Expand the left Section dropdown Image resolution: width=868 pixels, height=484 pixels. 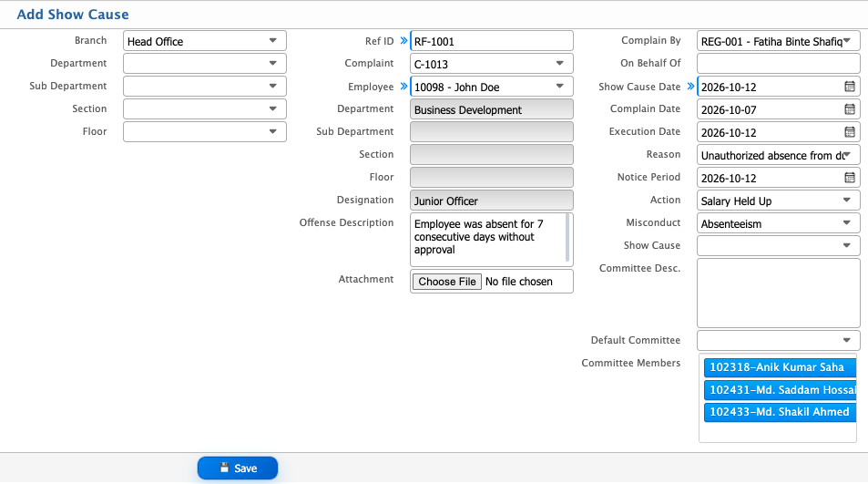click(204, 109)
